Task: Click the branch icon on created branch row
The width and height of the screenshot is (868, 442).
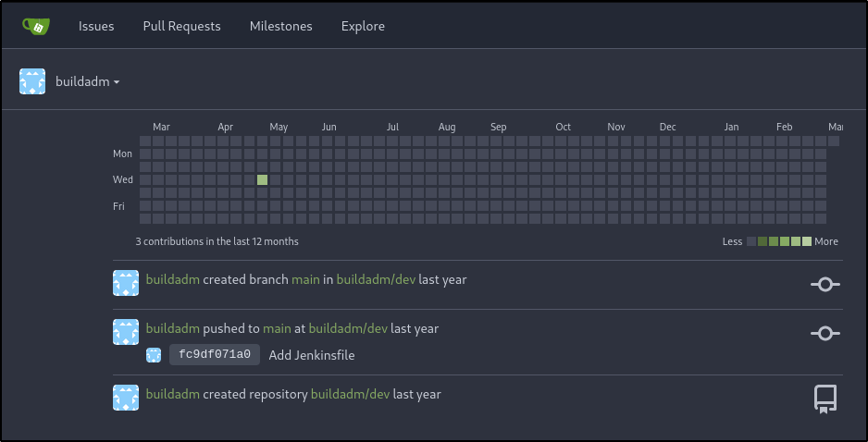Action: (825, 285)
